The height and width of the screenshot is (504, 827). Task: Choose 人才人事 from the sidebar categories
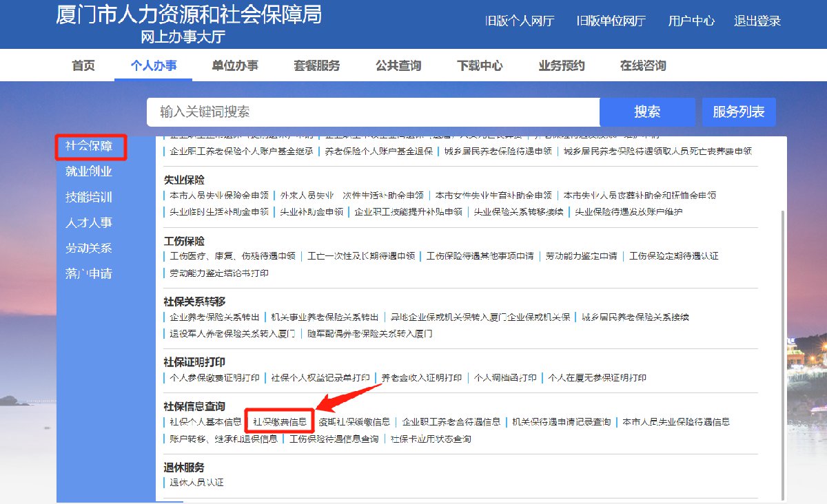pos(89,222)
